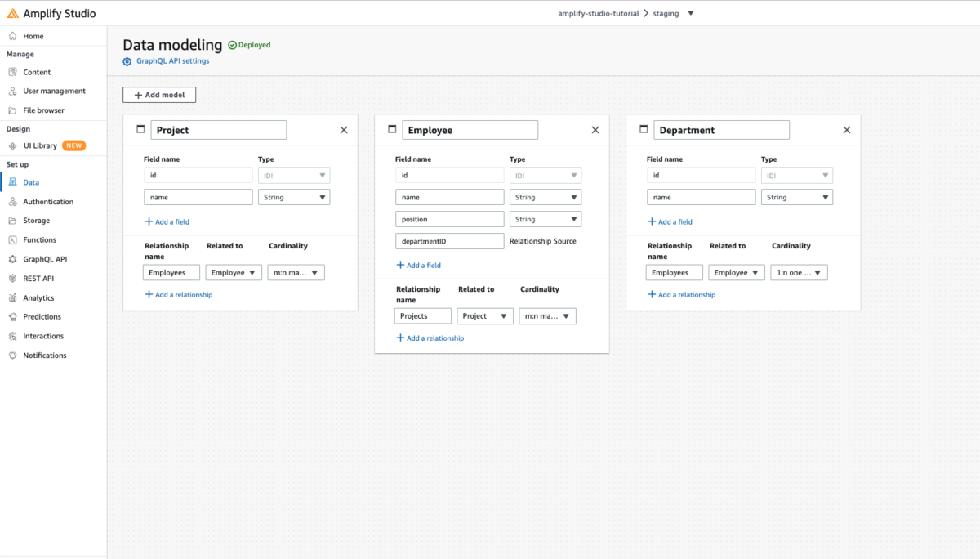Click Employee's Projects relationship name input
980x559 pixels.
[x=423, y=316]
